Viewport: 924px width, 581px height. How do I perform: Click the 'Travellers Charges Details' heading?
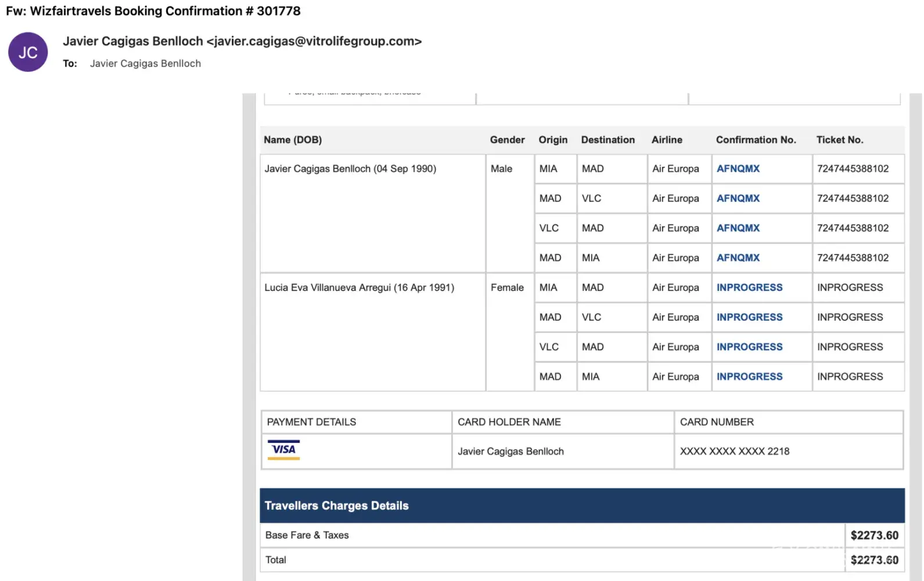tap(337, 505)
